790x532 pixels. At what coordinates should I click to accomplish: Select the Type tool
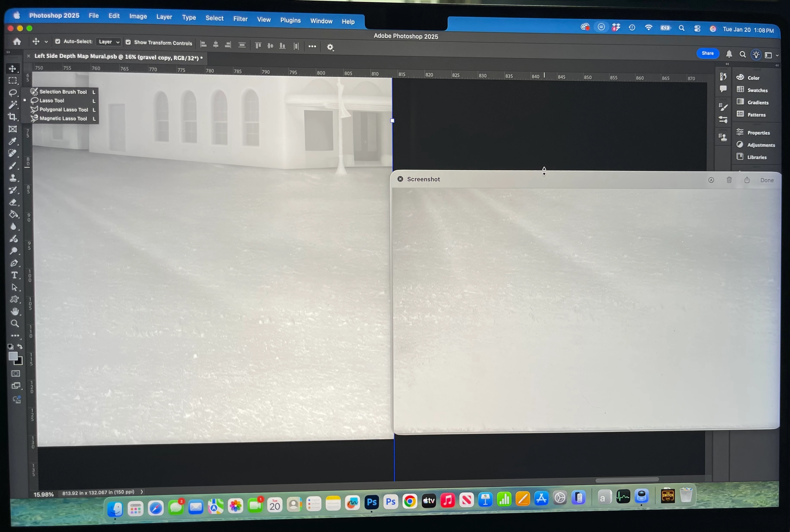[14, 275]
